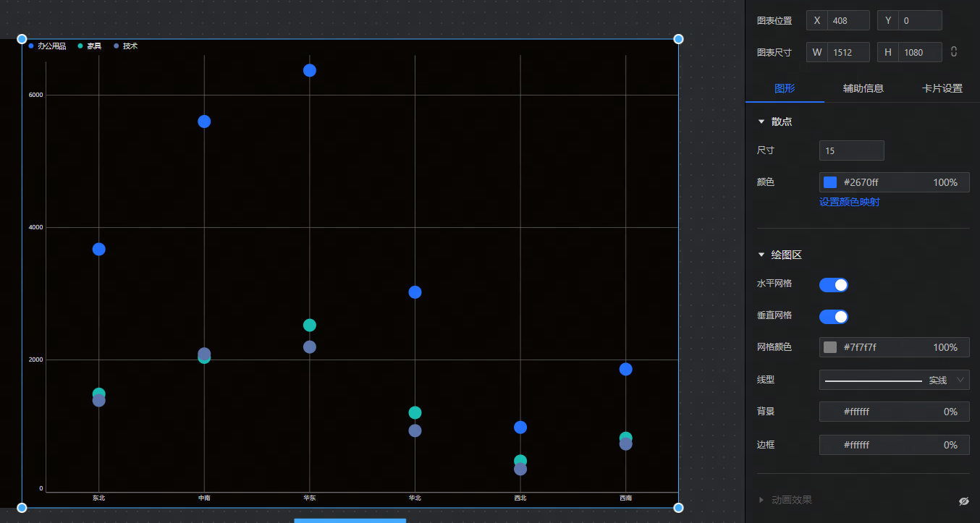Click the 技术 legend marker
980x523 pixels.
[116, 46]
